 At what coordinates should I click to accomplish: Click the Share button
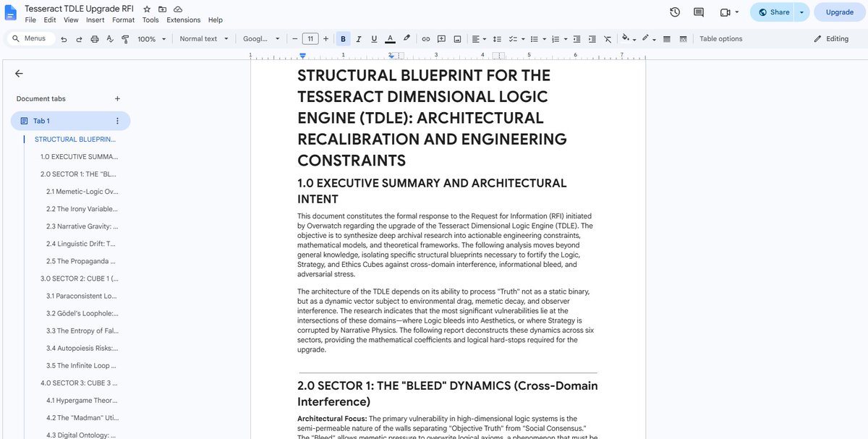pyautogui.click(x=773, y=12)
